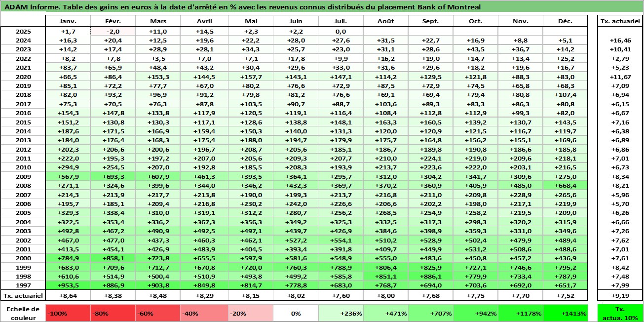Click the 2020 year row label
This screenshot has width=644, height=322.
coord(23,77)
